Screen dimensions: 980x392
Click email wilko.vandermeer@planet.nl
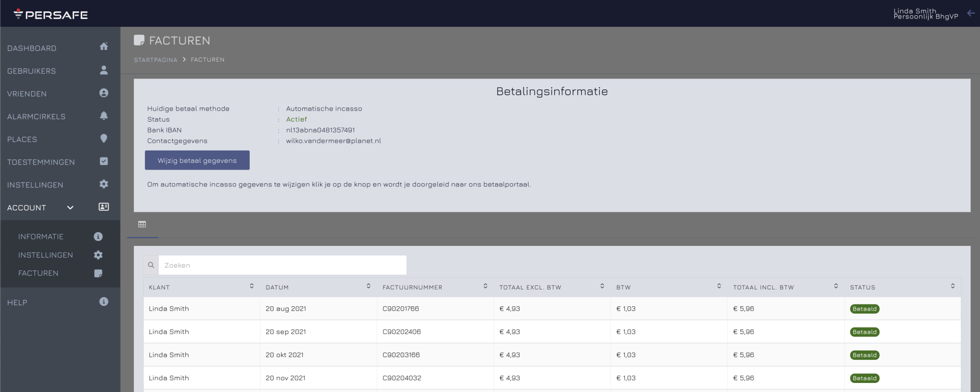coord(334,141)
